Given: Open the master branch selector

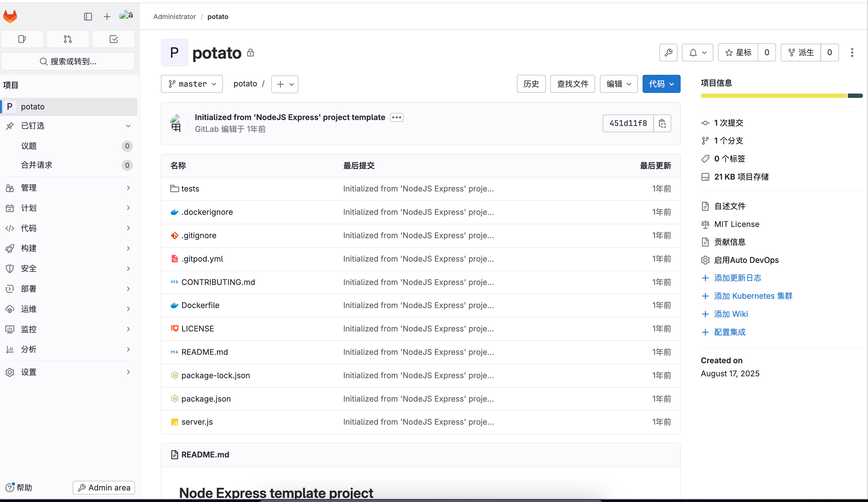Looking at the screenshot, I should [x=192, y=84].
